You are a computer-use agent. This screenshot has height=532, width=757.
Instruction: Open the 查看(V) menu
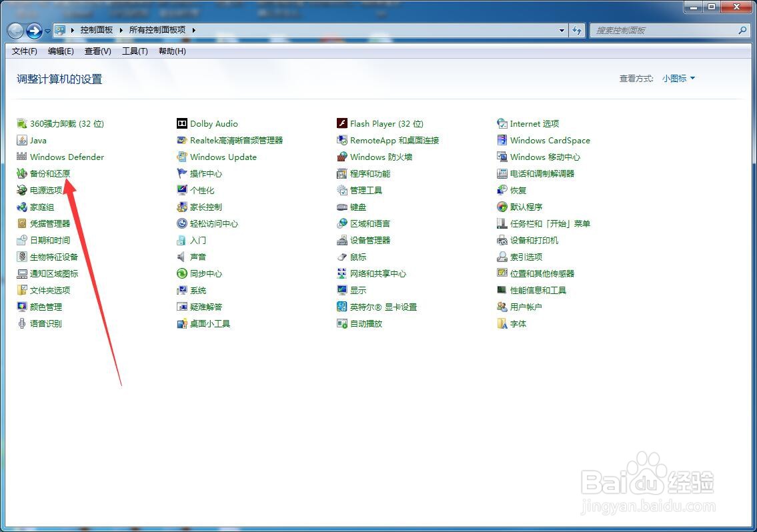click(97, 51)
